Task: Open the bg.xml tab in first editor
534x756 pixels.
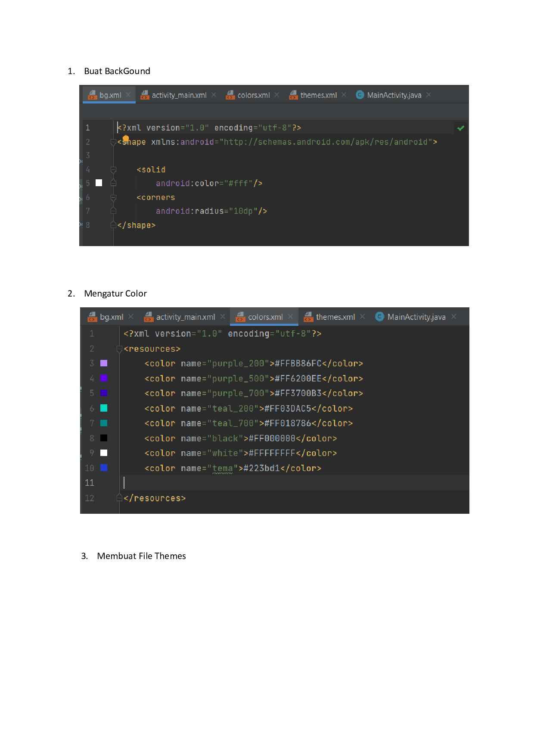Action: (x=109, y=95)
